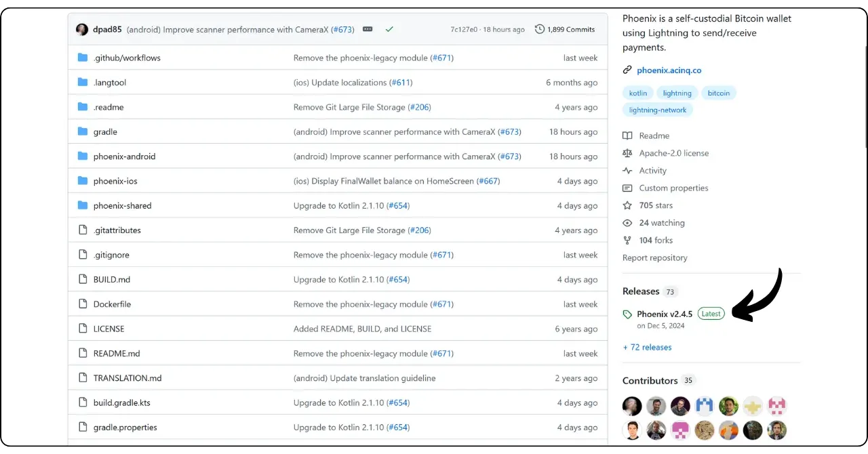The width and height of the screenshot is (868, 454).
Task: Open the phoenix-android folder
Action: pos(124,157)
